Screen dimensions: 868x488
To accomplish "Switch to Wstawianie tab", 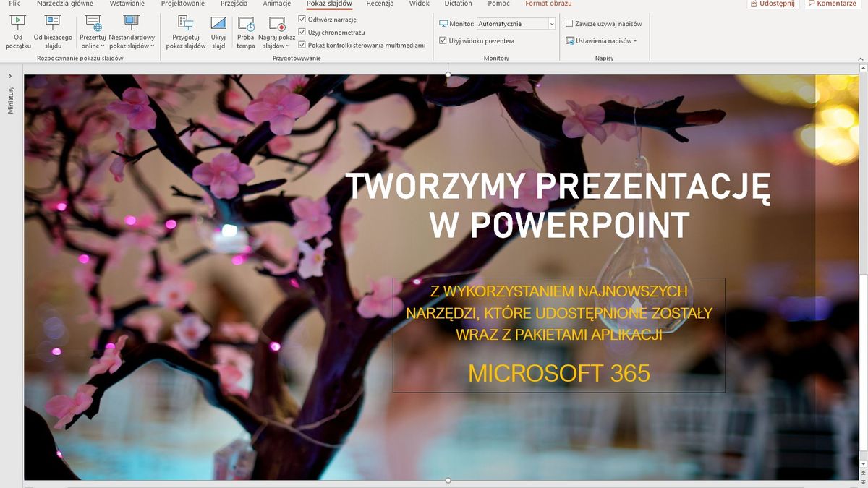I will [127, 4].
